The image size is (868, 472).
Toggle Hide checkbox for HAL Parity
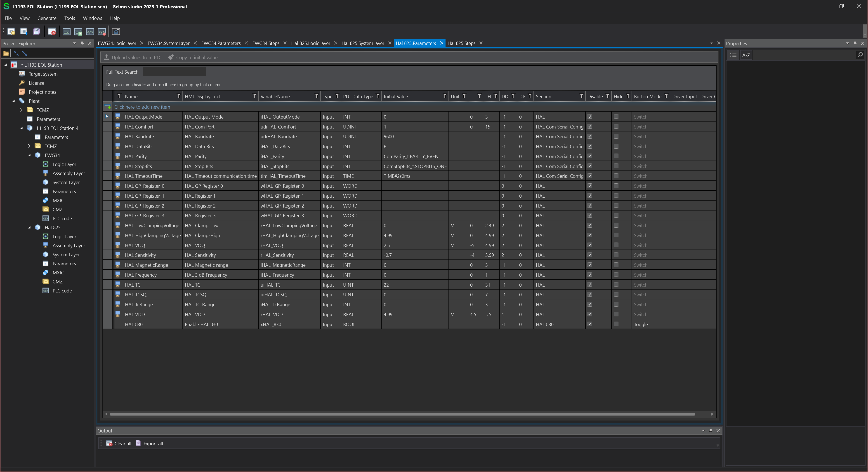[616, 156]
